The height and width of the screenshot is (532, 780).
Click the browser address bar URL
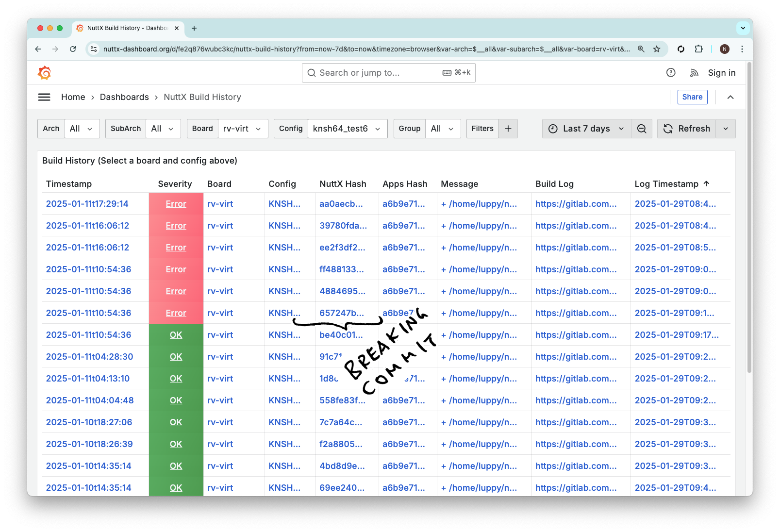[x=366, y=49]
